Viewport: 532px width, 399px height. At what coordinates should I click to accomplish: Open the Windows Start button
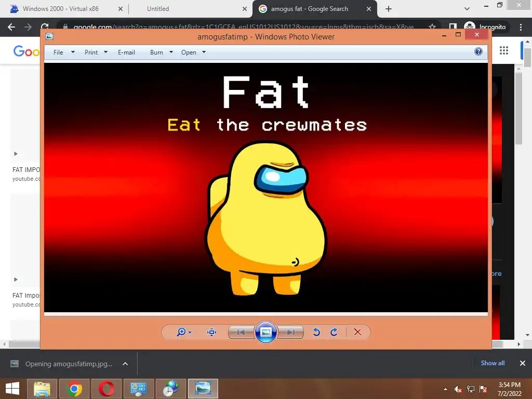pyautogui.click(x=12, y=389)
